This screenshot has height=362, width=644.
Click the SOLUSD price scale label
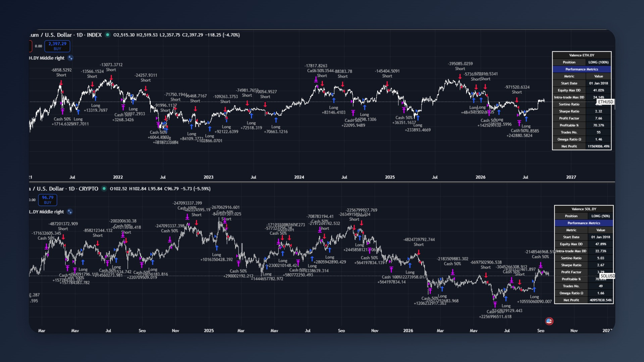coord(607,276)
